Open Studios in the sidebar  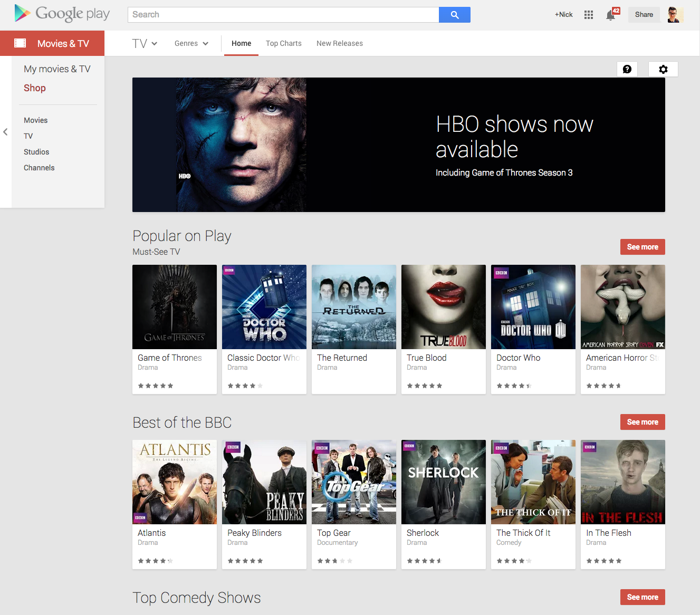[x=36, y=152]
